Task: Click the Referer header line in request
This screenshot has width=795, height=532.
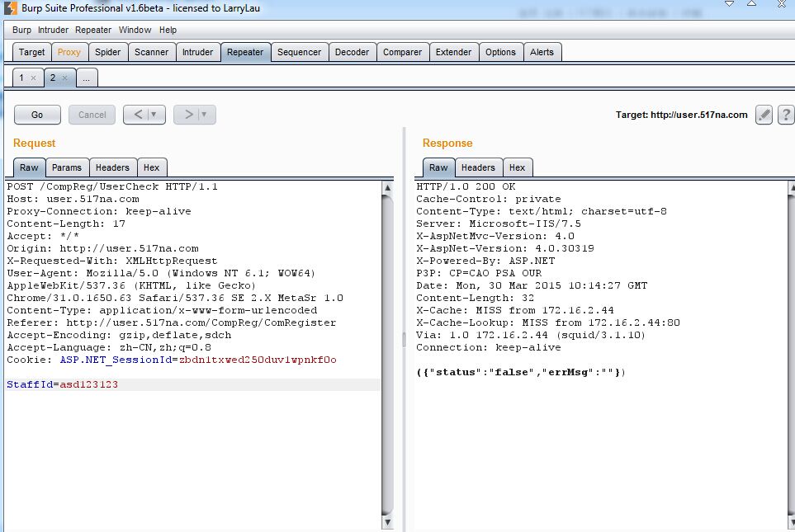Action: pos(172,322)
